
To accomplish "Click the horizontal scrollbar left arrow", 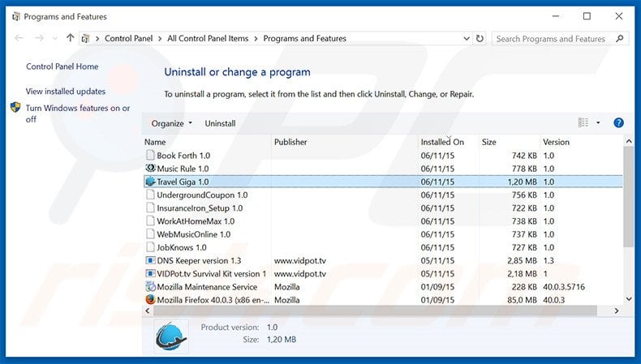I will tap(148, 310).
